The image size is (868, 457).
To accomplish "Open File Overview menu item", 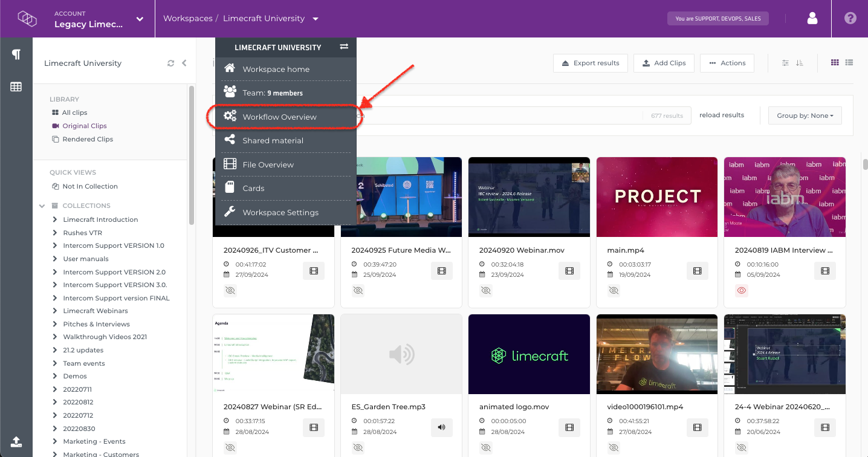I will [x=286, y=164].
